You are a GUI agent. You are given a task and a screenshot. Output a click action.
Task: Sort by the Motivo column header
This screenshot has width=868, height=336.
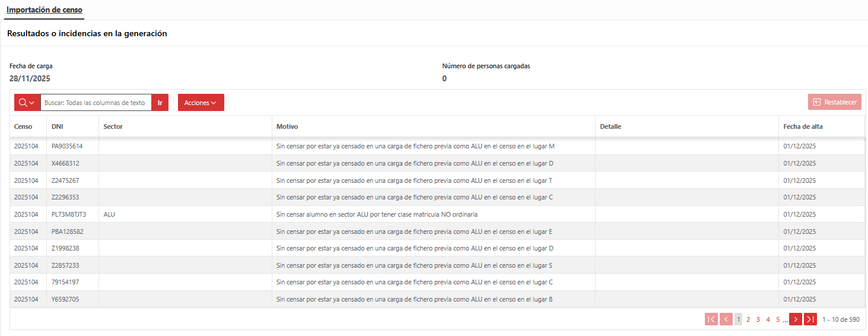tap(287, 126)
